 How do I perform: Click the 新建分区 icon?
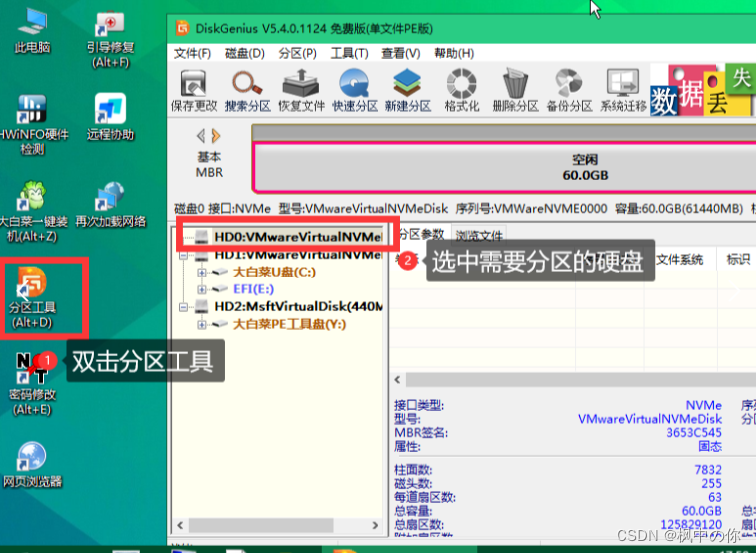407,90
